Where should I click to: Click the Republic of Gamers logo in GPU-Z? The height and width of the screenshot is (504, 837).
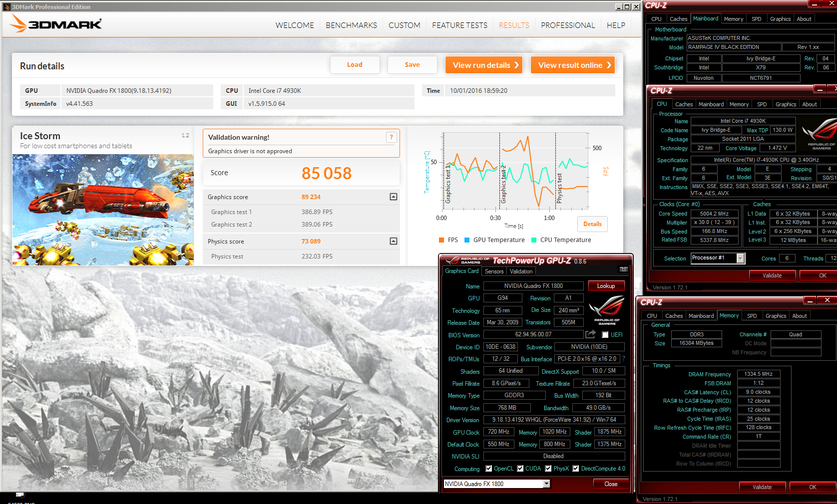[607, 310]
